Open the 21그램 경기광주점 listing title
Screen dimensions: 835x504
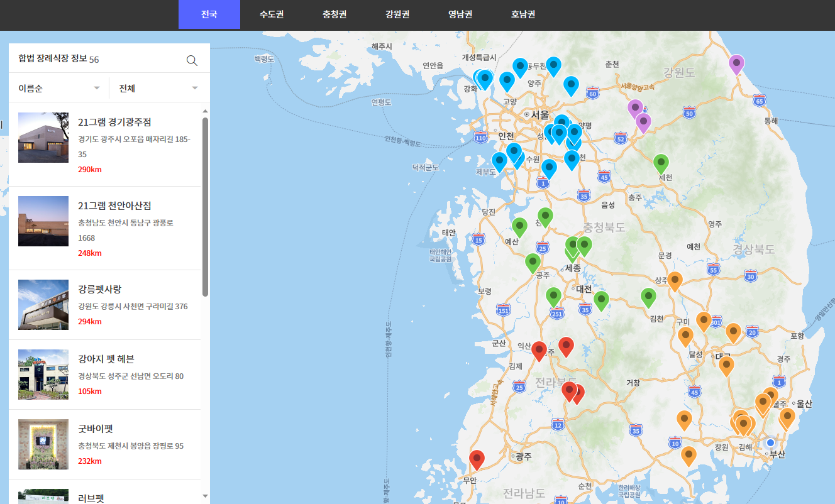pos(114,122)
